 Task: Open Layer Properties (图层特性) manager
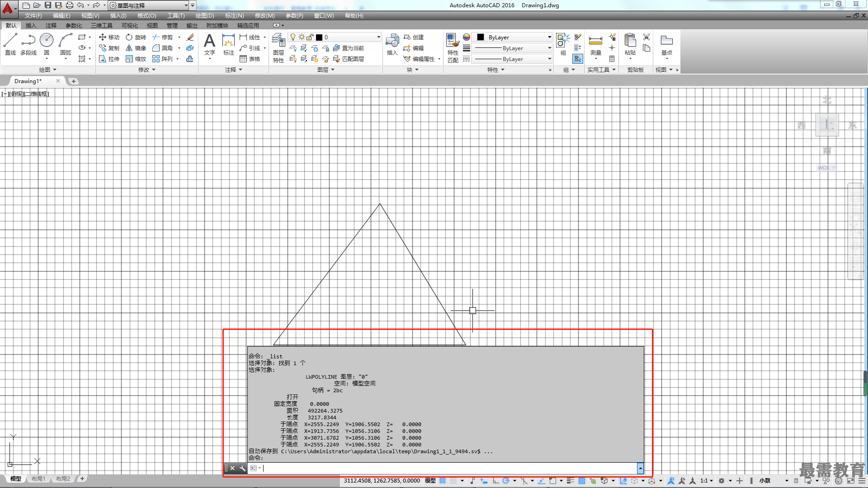(x=278, y=47)
